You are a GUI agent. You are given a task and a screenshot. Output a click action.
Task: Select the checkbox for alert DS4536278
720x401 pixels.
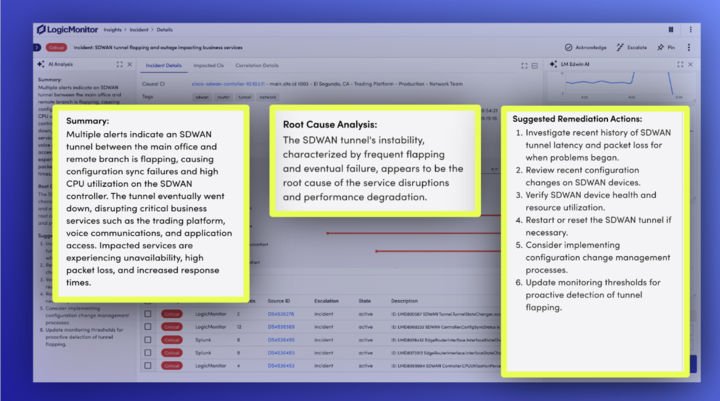pyautogui.click(x=147, y=314)
